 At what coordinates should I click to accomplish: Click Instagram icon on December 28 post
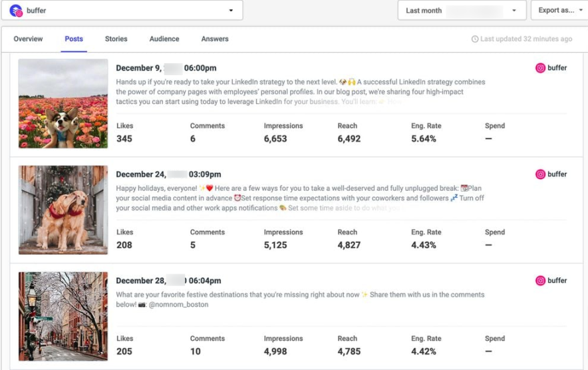tap(541, 281)
